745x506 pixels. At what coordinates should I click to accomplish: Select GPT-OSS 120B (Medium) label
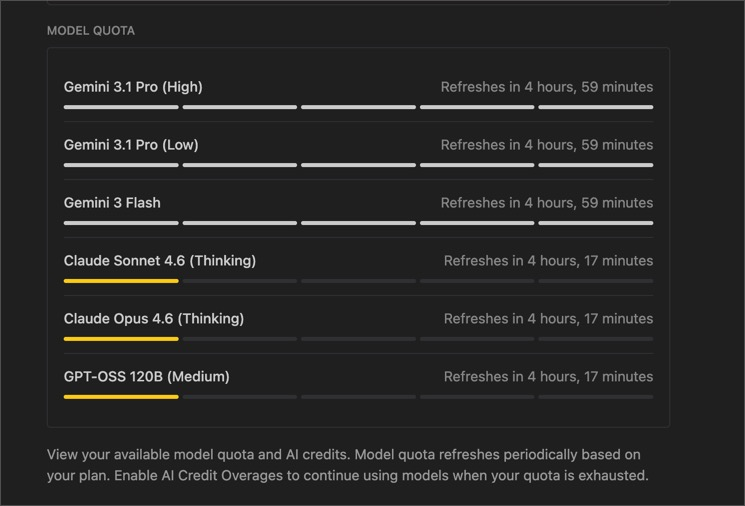click(146, 377)
